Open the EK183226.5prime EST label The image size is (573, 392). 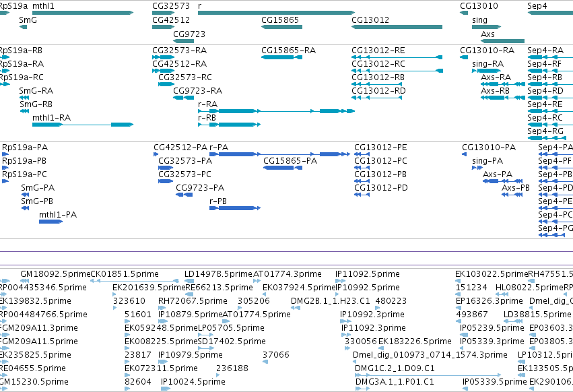415,341
